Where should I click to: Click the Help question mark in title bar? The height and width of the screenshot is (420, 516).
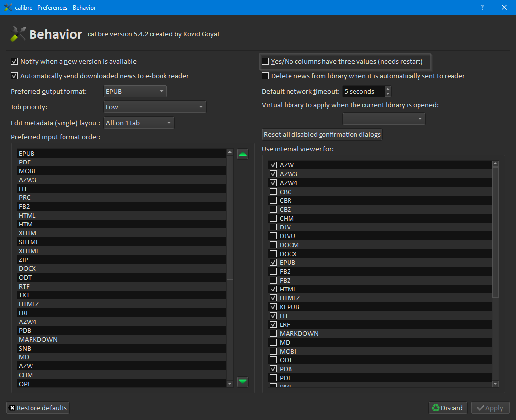[x=482, y=7]
